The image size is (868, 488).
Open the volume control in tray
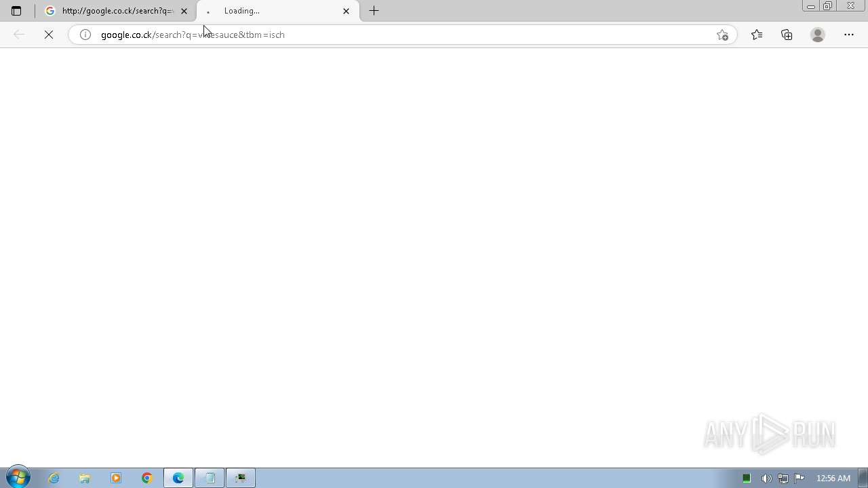coord(766,479)
